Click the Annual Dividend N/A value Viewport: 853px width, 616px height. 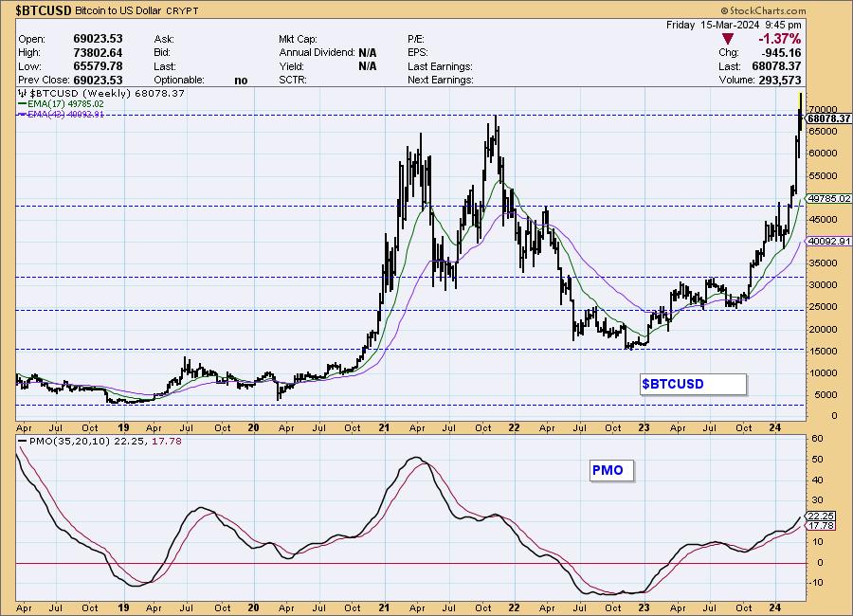(x=367, y=53)
